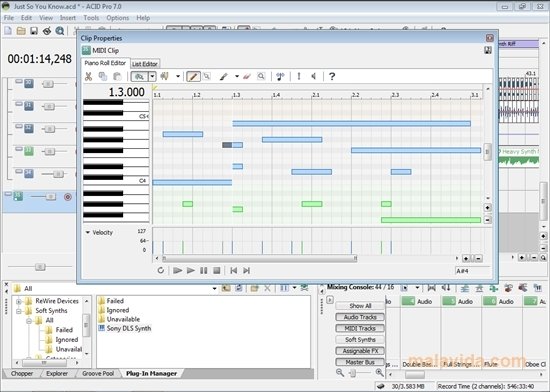Click Go to Start in Clip Properties
Viewport: 550px width, 392px height.
[233, 270]
